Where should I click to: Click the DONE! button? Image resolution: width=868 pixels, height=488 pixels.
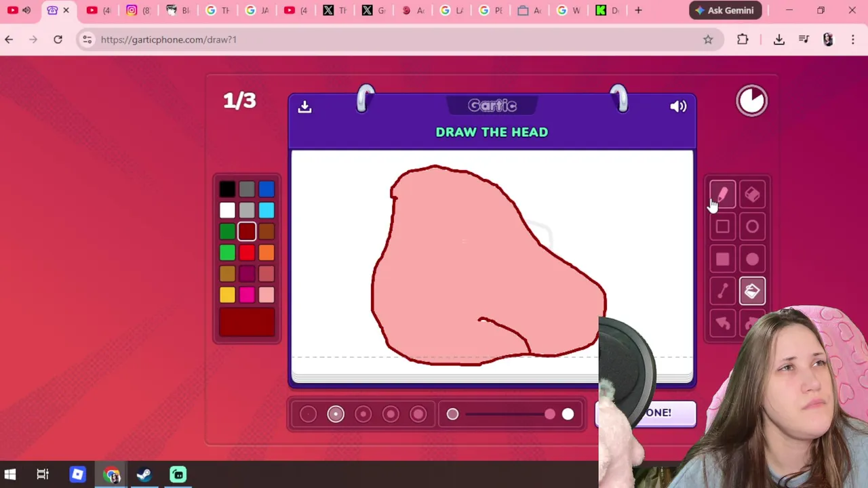[x=646, y=413]
